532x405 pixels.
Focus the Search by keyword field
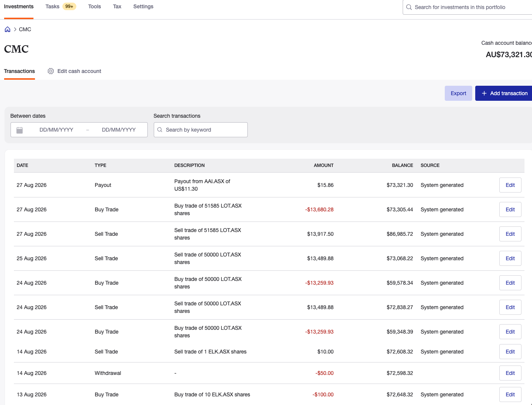tap(200, 130)
